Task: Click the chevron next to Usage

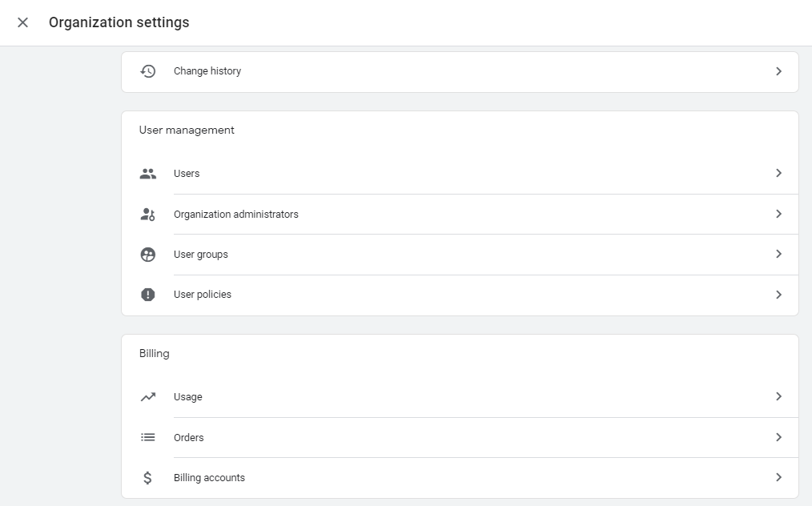Action: (x=778, y=397)
